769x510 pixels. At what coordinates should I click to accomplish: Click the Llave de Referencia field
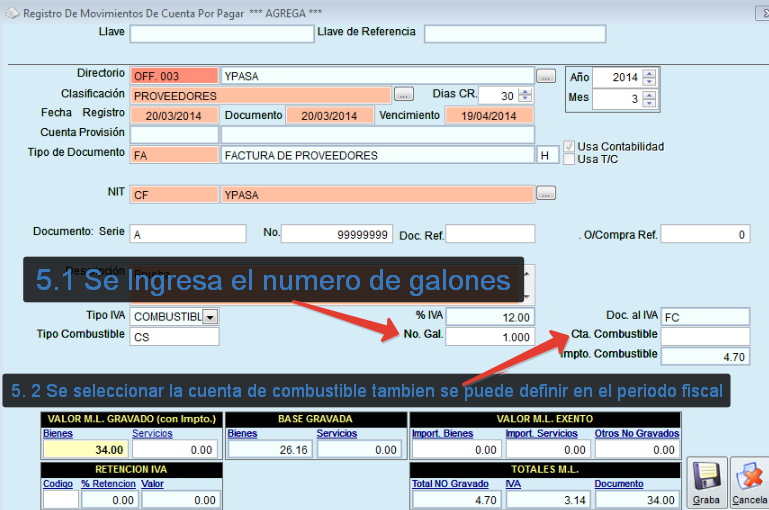pyautogui.click(x=514, y=34)
